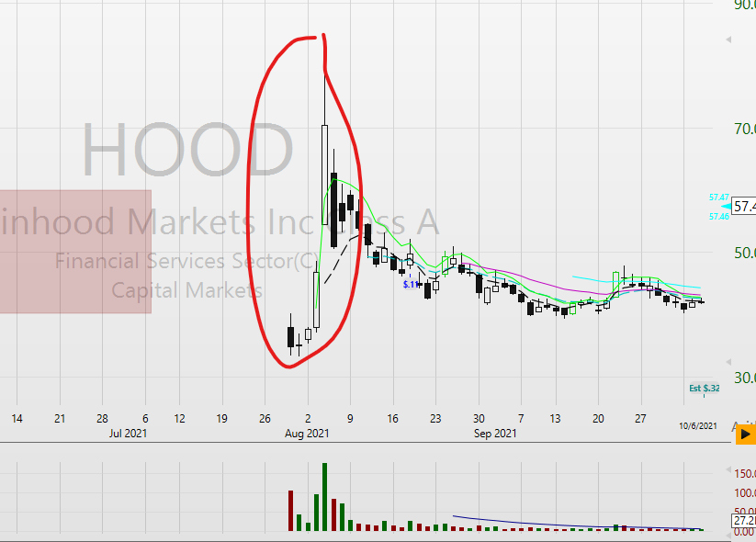Screen dimensions: 756x542
Task: Click the Jul 2021 month label
Action: point(128,433)
